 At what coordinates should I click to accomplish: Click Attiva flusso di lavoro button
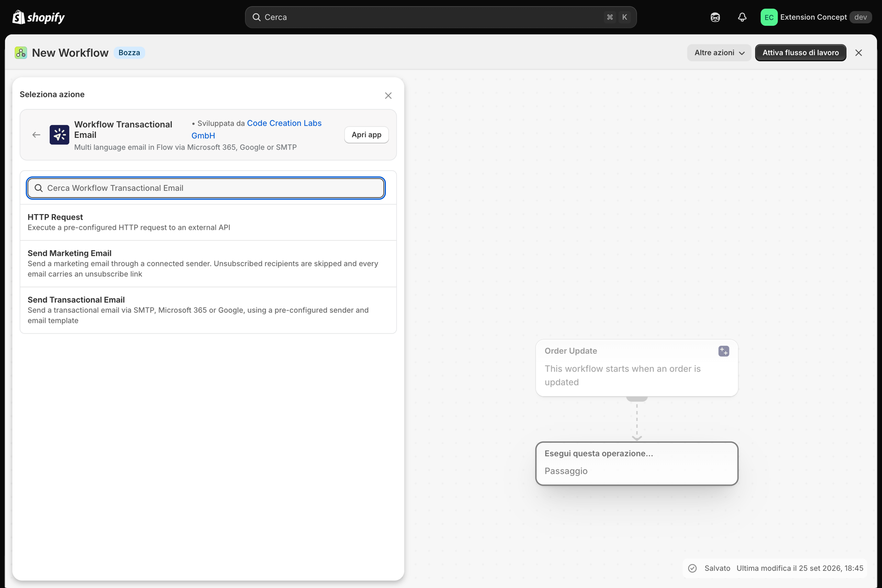click(x=800, y=53)
